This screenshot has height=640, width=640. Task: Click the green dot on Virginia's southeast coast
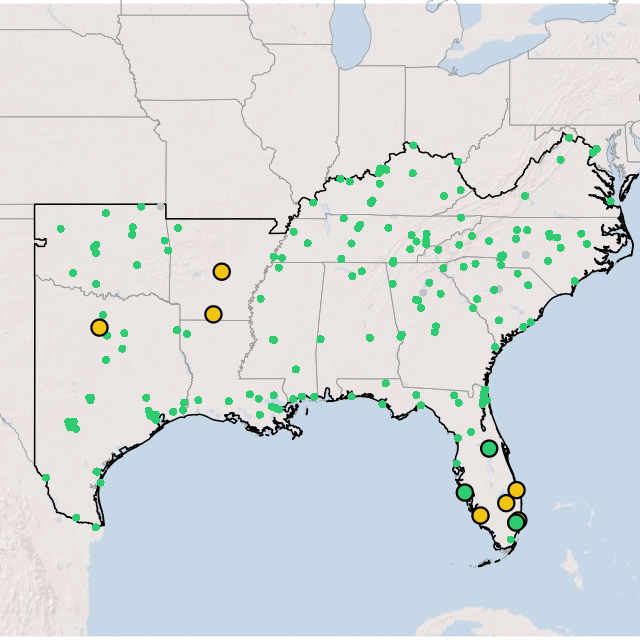click(x=611, y=201)
